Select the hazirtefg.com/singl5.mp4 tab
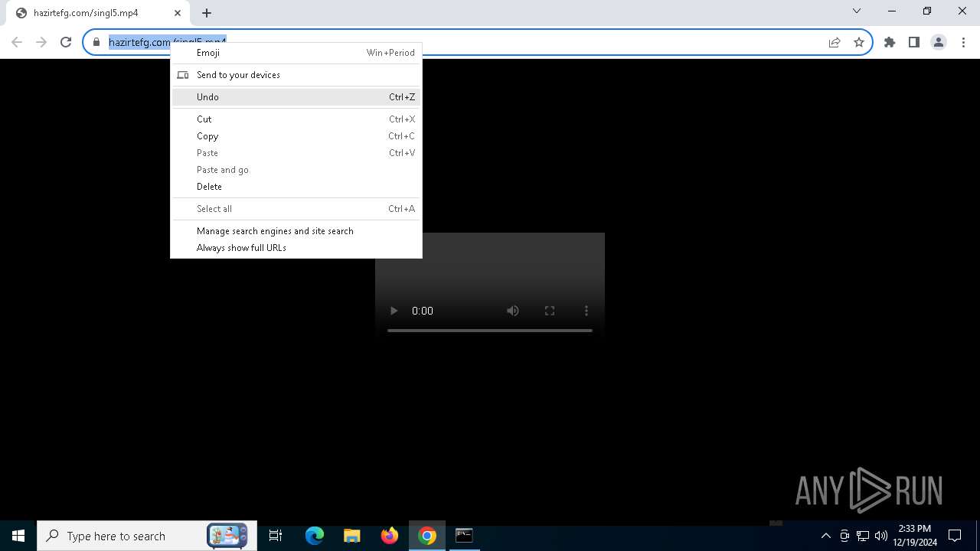The width and height of the screenshot is (980, 551). [98, 14]
